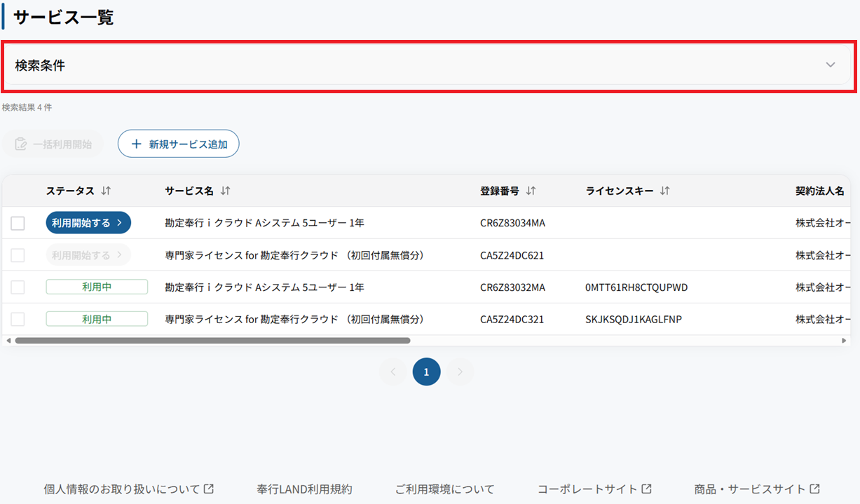Image resolution: width=860 pixels, height=504 pixels.
Task: Click the horizontal scrollbar thumb
Action: (212, 341)
